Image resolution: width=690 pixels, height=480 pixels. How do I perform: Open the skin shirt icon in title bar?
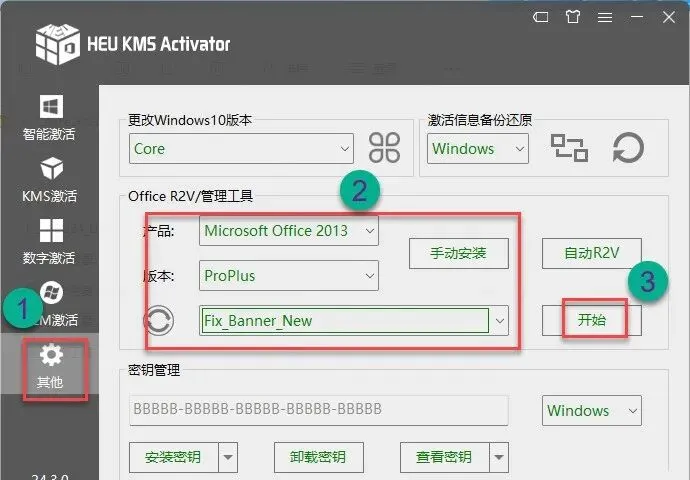573,17
